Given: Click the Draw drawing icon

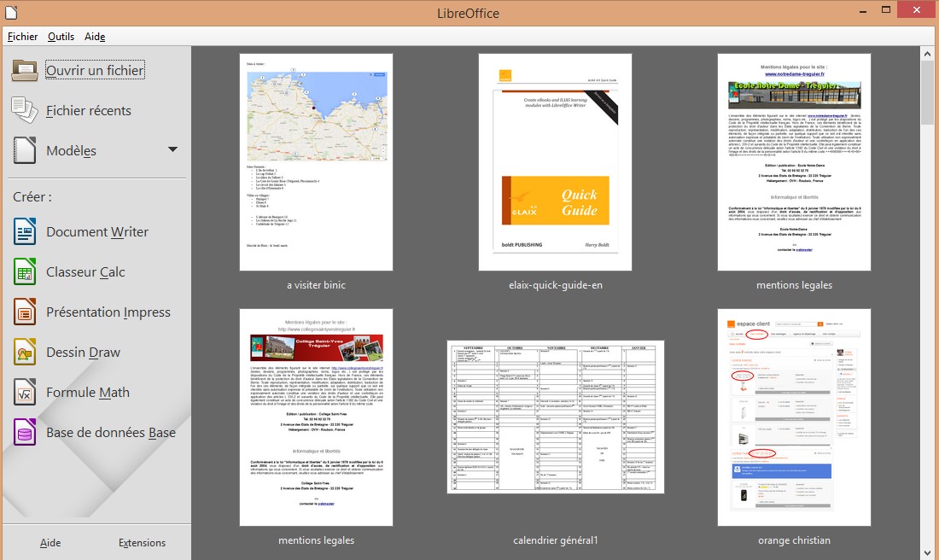Looking at the screenshot, I should [x=25, y=353].
